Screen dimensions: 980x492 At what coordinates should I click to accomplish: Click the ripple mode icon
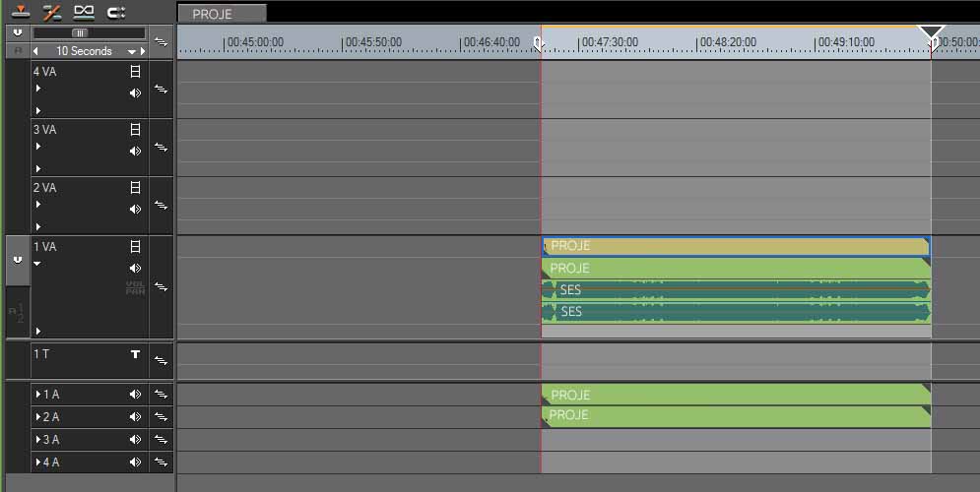[52, 12]
